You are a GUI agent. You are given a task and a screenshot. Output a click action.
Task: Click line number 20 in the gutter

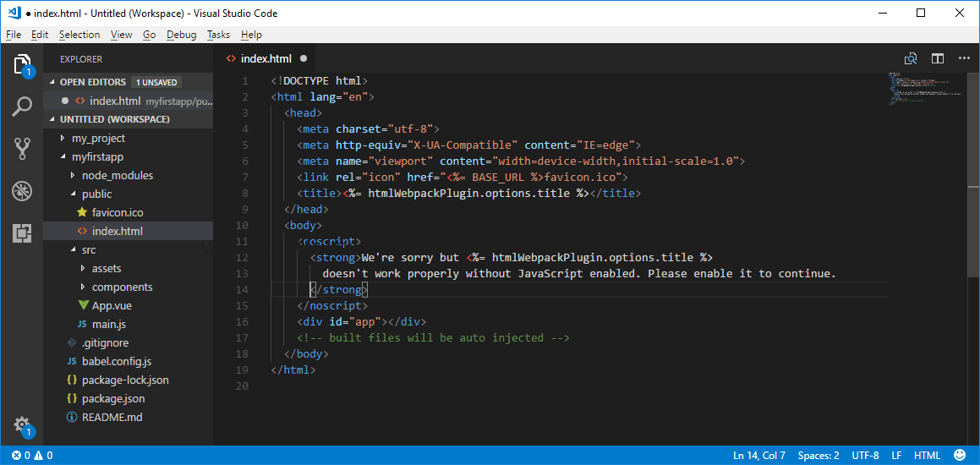[x=244, y=386]
